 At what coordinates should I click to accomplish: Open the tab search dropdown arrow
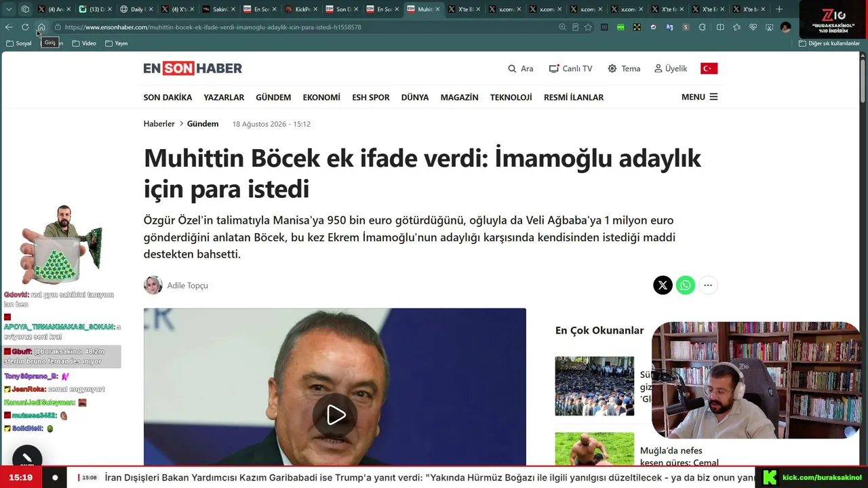point(9,9)
